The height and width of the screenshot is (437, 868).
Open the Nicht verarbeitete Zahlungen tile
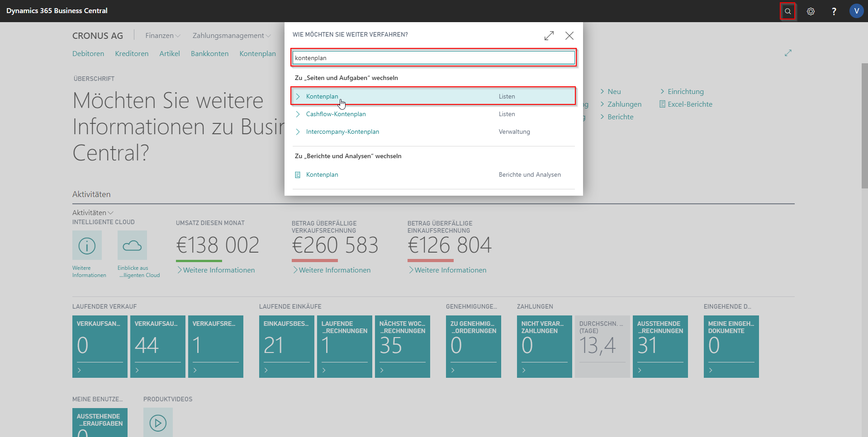[545, 347]
